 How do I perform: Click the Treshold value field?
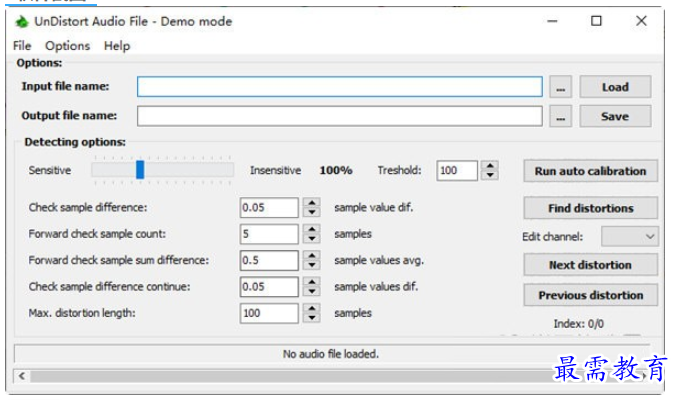pos(457,170)
